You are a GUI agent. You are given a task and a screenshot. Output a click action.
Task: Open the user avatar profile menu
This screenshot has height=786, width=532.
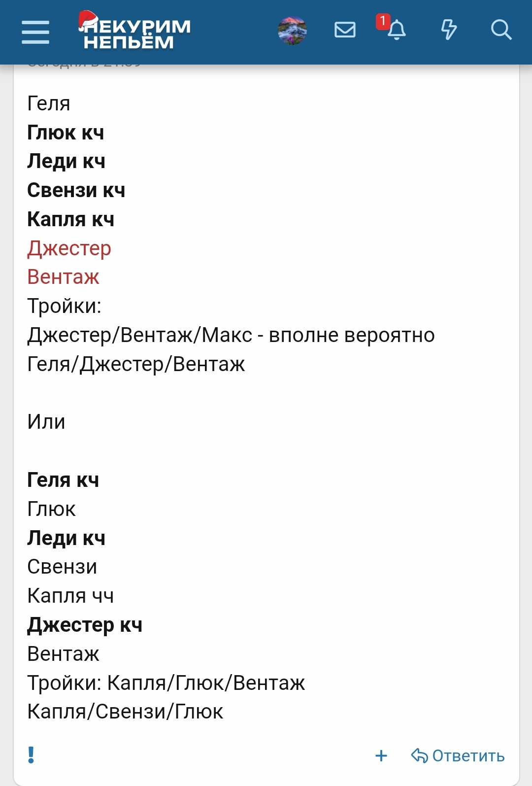click(x=292, y=31)
